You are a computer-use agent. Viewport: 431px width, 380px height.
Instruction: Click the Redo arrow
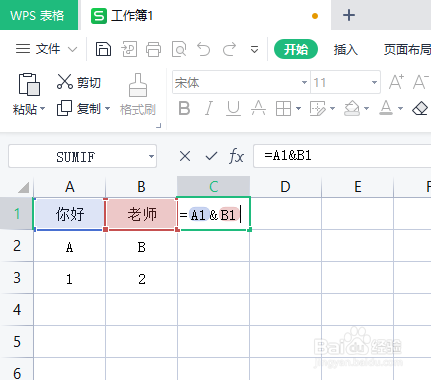click(229, 49)
